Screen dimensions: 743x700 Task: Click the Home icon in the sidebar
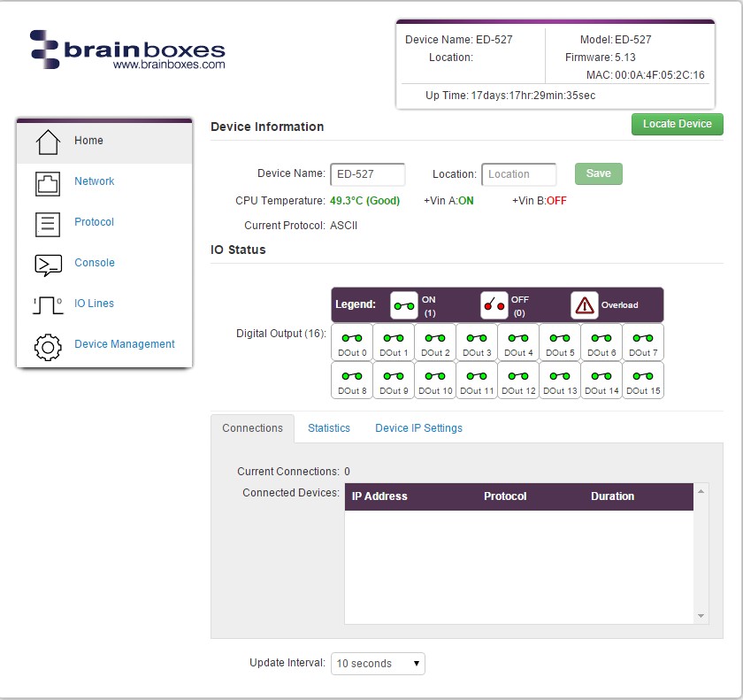(x=48, y=140)
